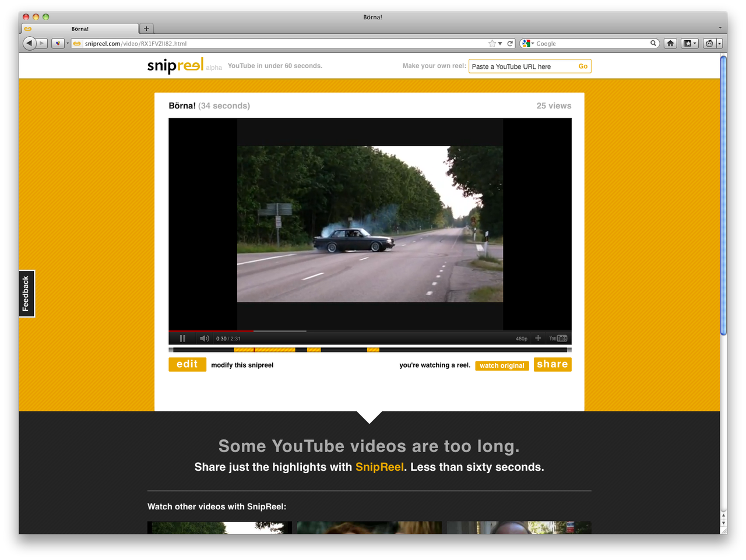Open the YouTube logo link in the player

tap(558, 338)
